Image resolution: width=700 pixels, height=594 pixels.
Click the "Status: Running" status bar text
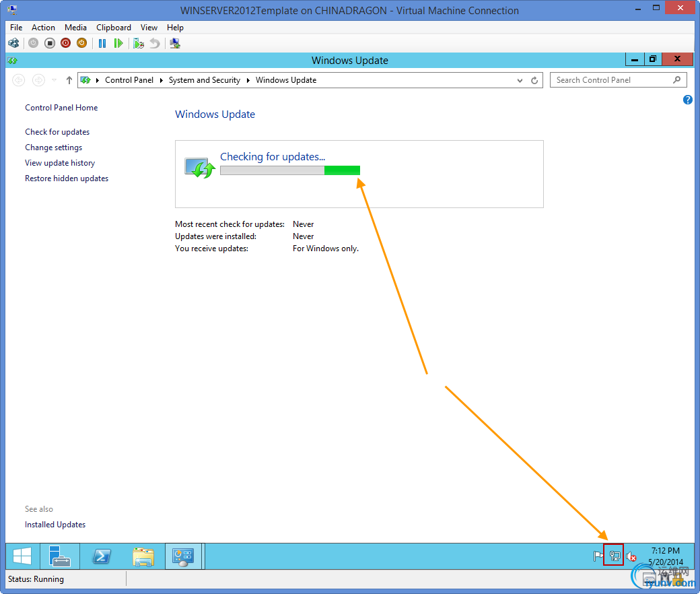[x=36, y=579]
